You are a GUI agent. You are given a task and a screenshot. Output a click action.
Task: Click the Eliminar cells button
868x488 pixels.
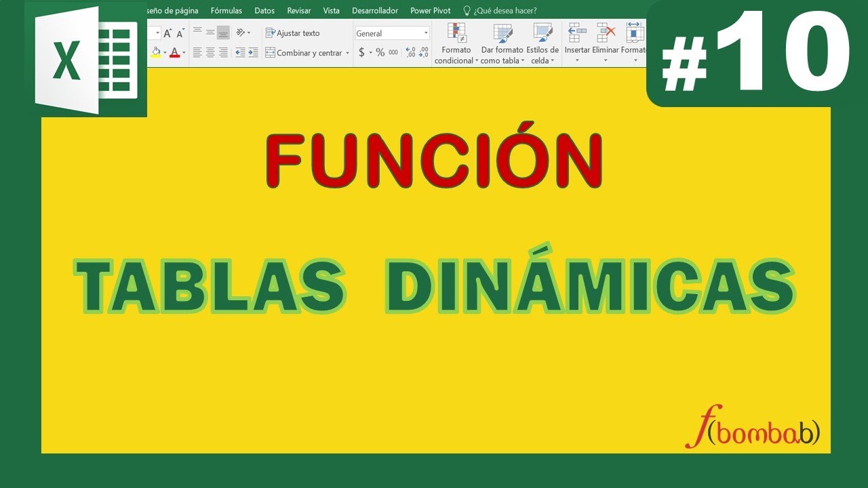[605, 44]
